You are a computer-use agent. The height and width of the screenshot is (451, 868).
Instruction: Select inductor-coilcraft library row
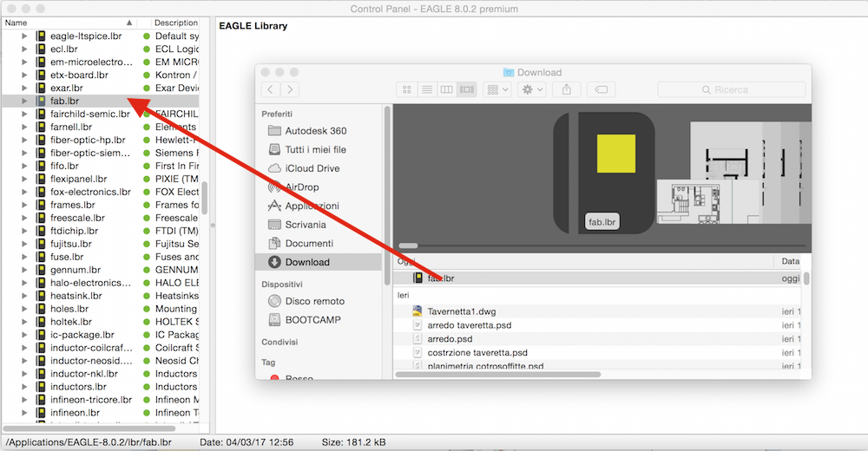(x=100, y=348)
